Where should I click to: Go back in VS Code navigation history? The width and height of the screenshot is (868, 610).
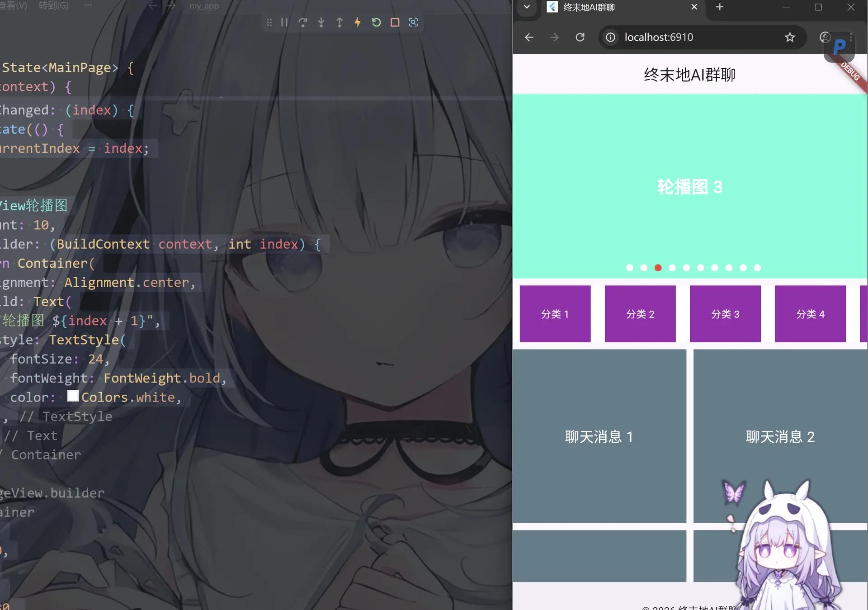tap(153, 6)
